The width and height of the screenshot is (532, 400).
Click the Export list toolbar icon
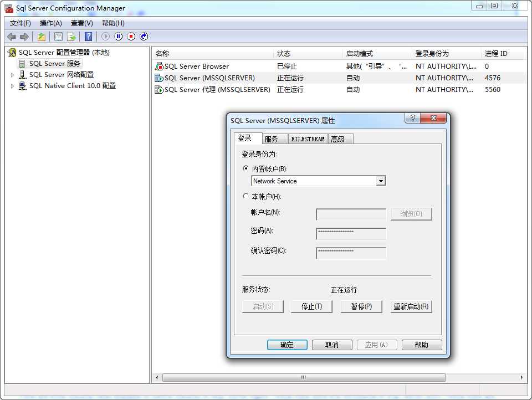click(x=71, y=37)
